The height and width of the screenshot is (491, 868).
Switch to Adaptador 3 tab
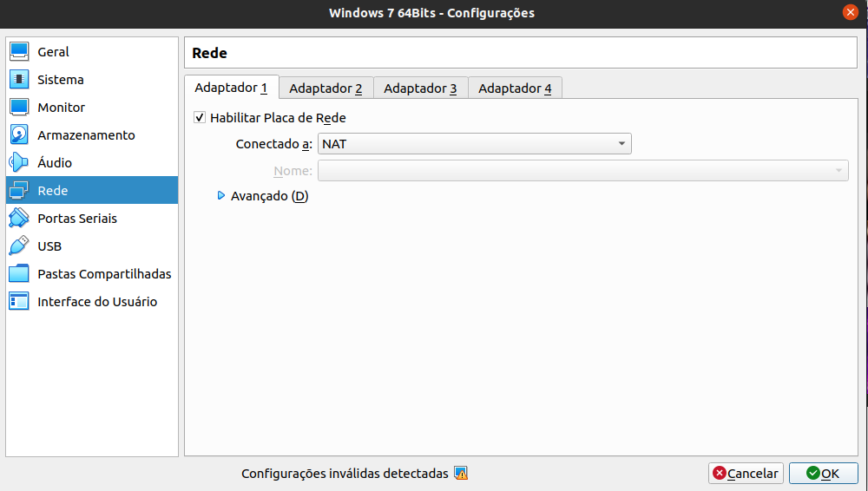click(421, 88)
